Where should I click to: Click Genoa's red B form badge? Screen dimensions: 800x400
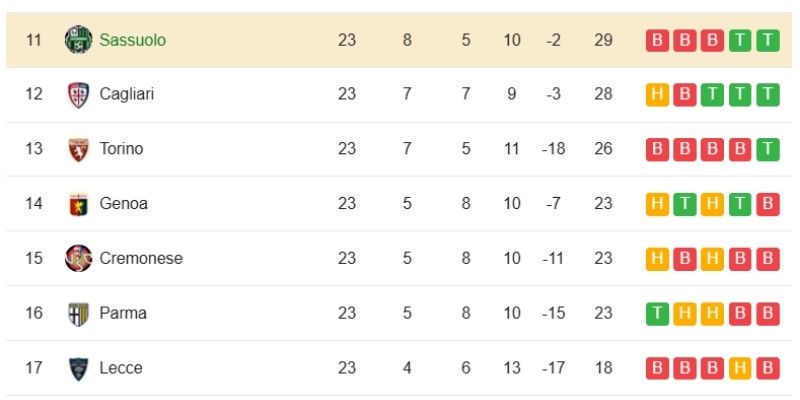point(767,204)
